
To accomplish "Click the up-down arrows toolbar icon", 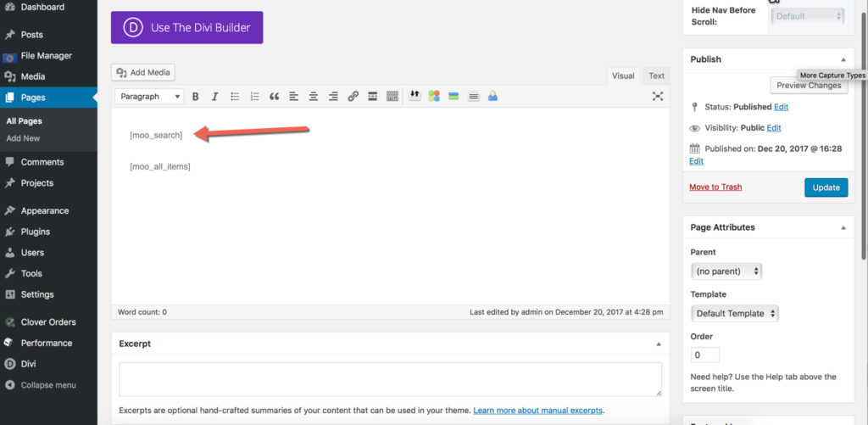I will pyautogui.click(x=415, y=96).
